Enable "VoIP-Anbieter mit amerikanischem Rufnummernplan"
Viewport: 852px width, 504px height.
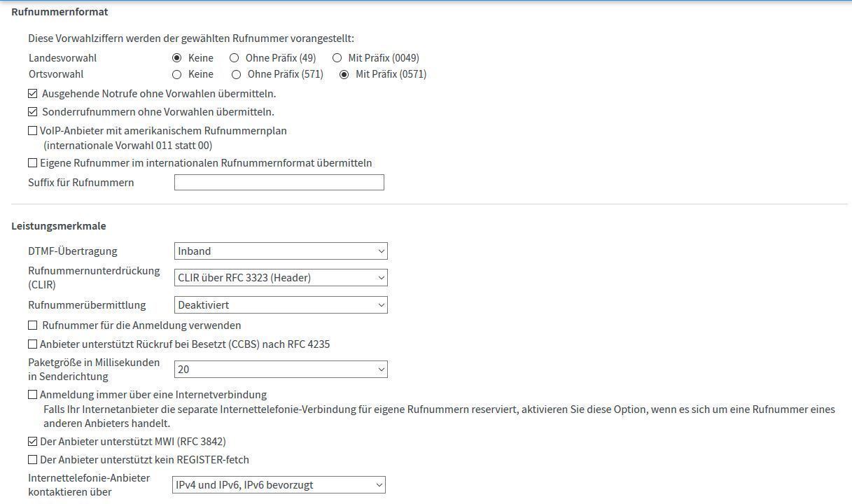pyautogui.click(x=32, y=130)
